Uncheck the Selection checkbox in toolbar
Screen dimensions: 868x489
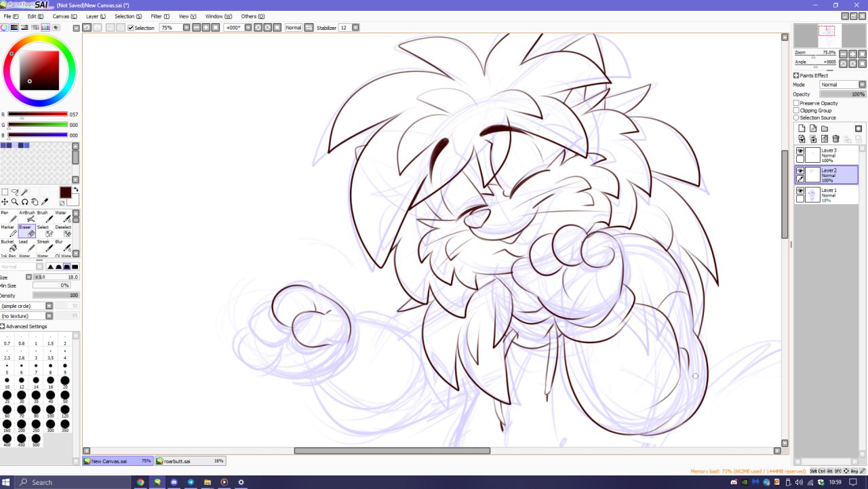131,28
